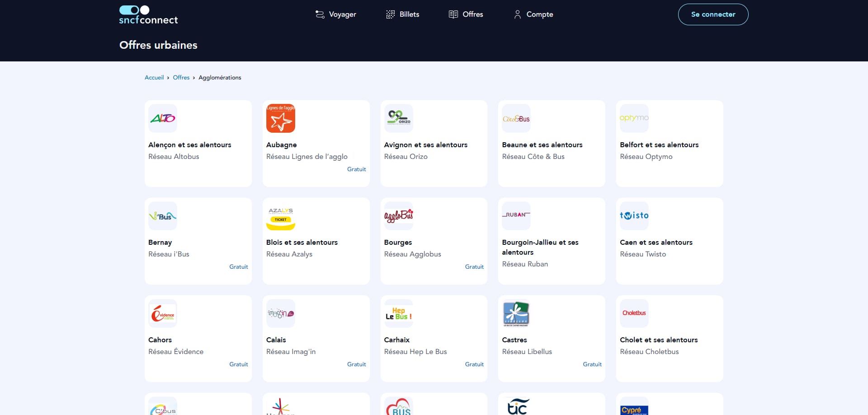The image size is (868, 415).
Task: Click the Ruban network logo
Action: pyautogui.click(x=516, y=216)
